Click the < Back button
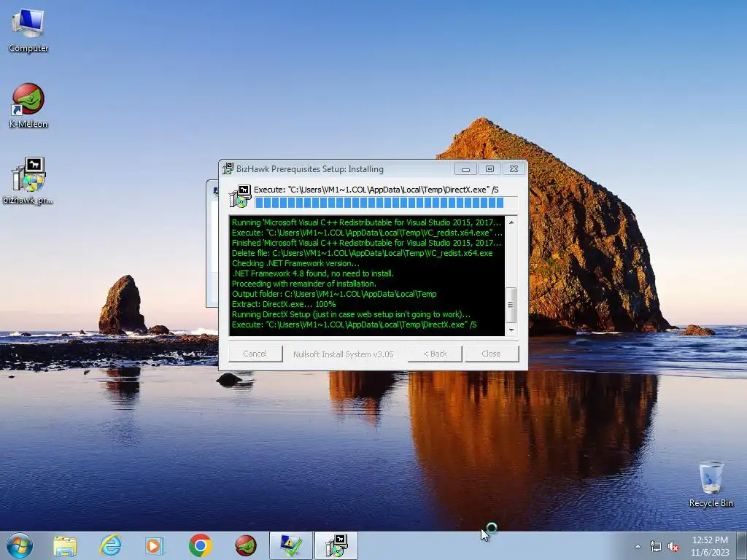 pos(435,354)
